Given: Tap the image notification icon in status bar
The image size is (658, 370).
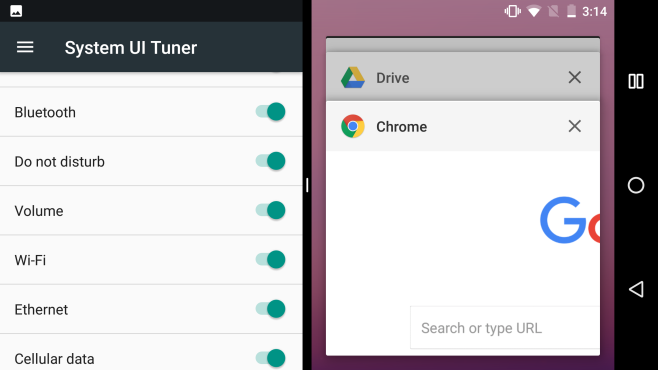Looking at the screenshot, I should click(x=16, y=11).
